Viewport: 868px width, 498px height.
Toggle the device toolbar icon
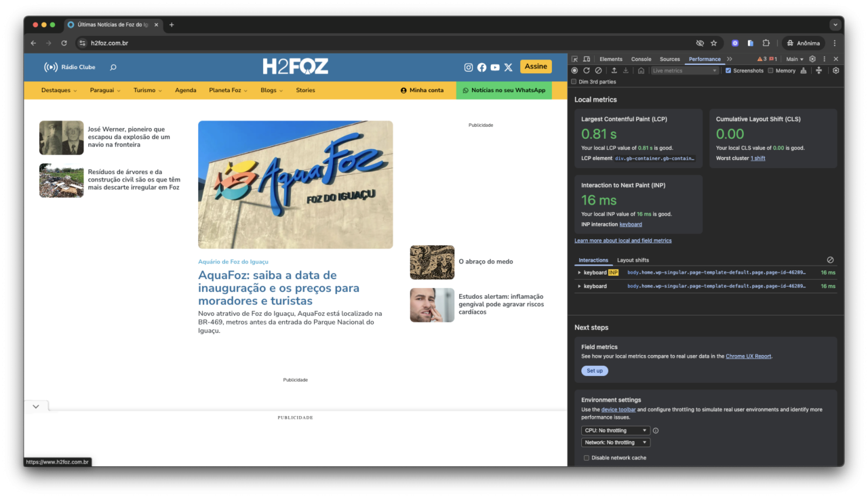coord(587,59)
